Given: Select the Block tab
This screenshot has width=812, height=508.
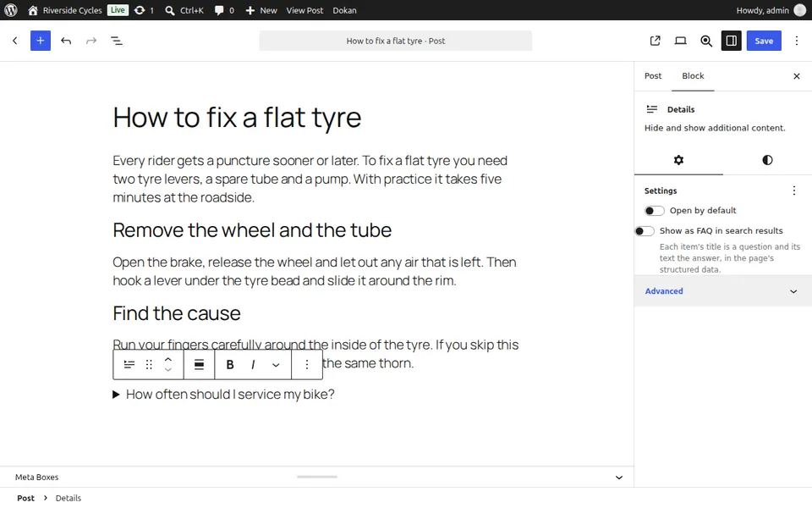Looking at the screenshot, I should (693, 75).
